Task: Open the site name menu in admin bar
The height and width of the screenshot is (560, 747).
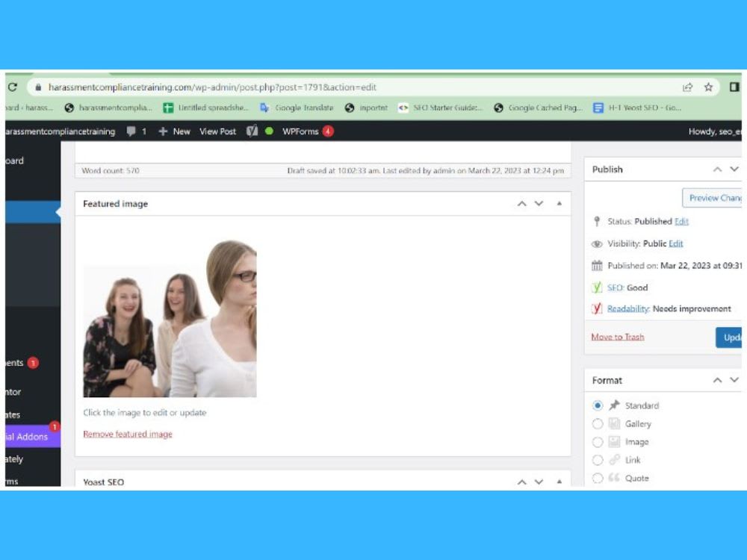Action: coord(61,131)
